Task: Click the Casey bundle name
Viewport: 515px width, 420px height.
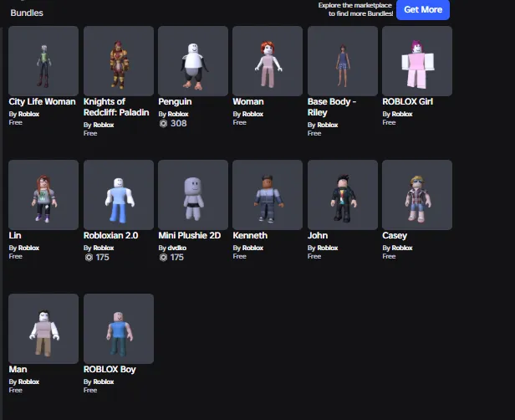Action: pos(395,236)
